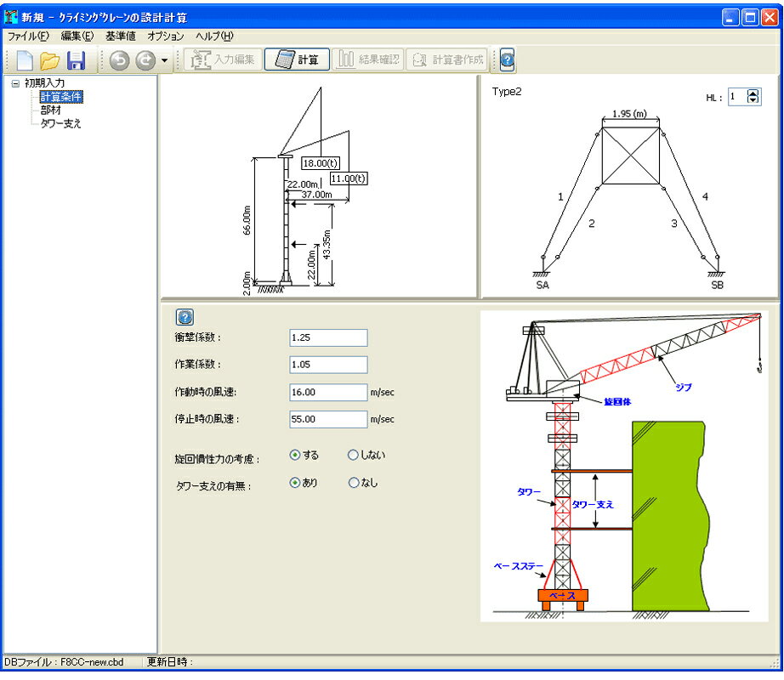Click the 43.35m dimension label
This screenshot has width=784, height=680.
click(x=327, y=244)
